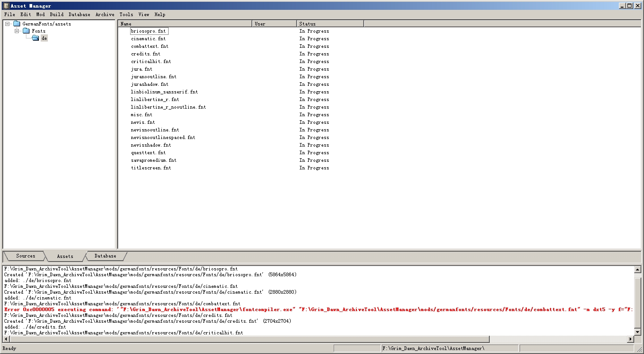The height and width of the screenshot is (354, 644).
Task: Switch to the Sources tab
Action: (x=25, y=256)
